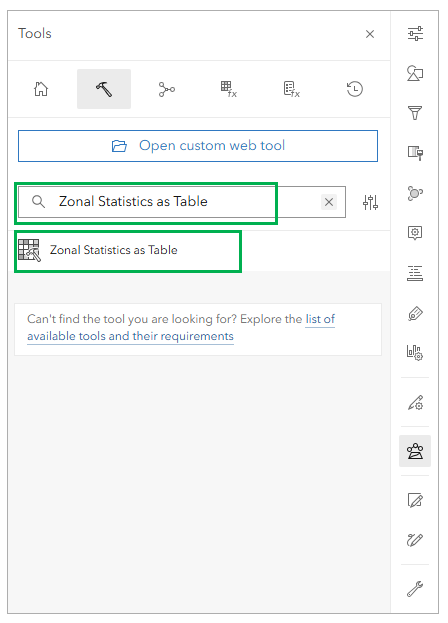Open search filter sliders options
This screenshot has height=623, width=448.
click(370, 202)
